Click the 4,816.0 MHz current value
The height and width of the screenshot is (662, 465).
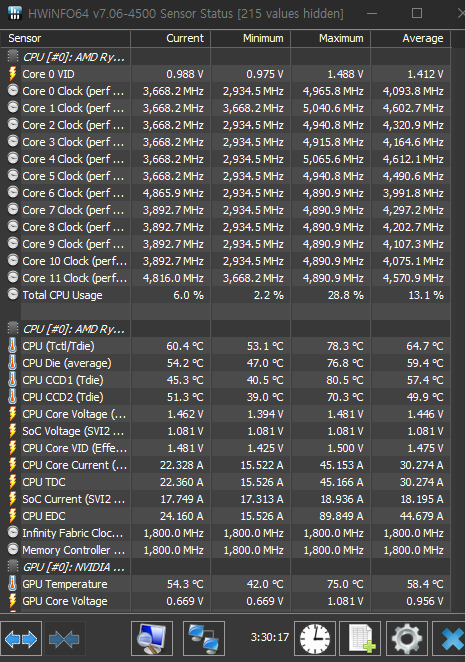173,278
